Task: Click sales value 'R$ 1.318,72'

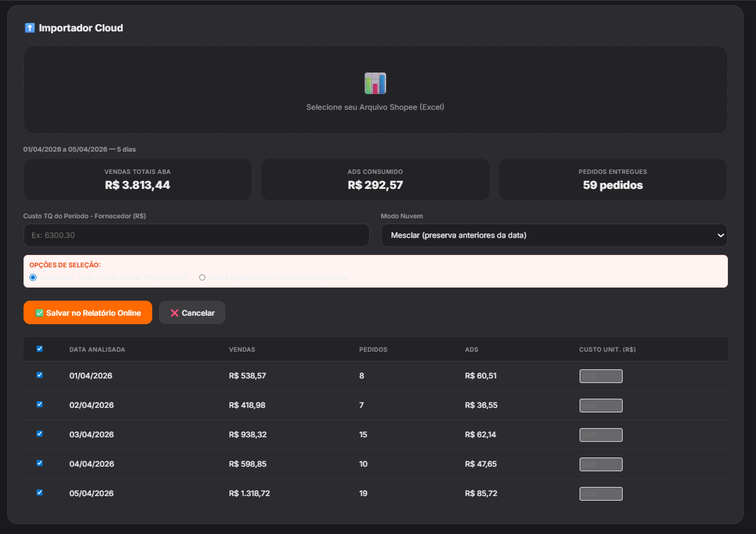Action: pos(249,493)
